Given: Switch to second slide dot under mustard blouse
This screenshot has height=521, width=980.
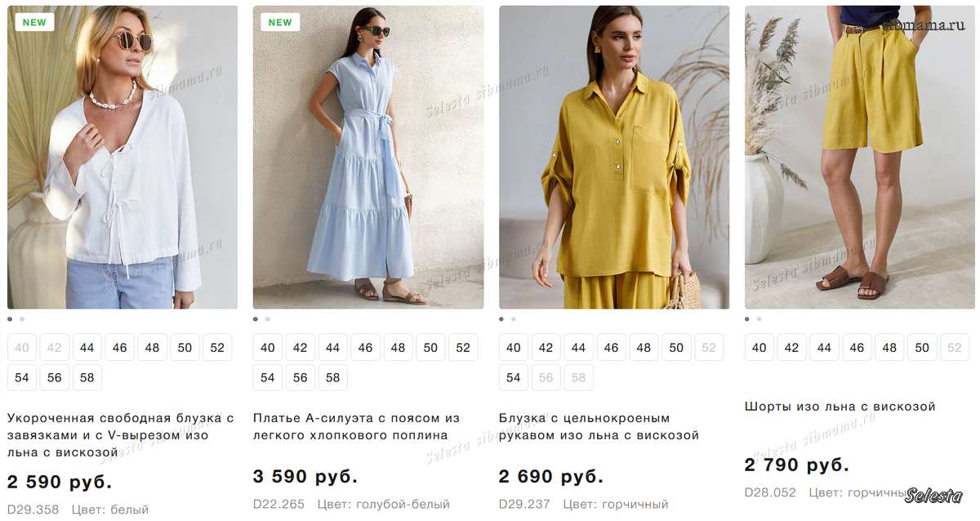Looking at the screenshot, I should point(514,319).
